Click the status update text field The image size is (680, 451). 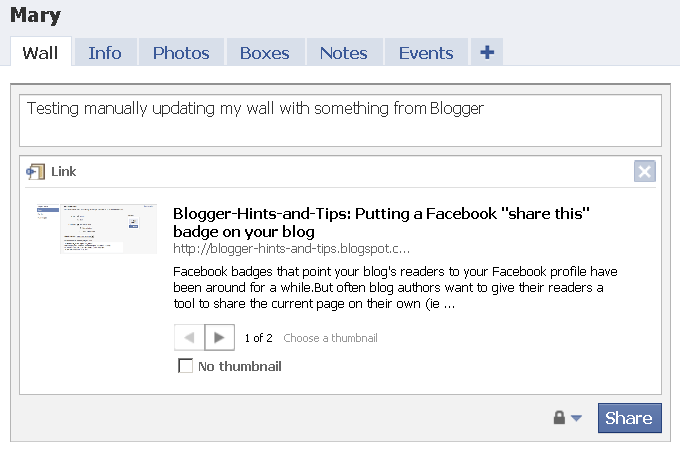340,120
